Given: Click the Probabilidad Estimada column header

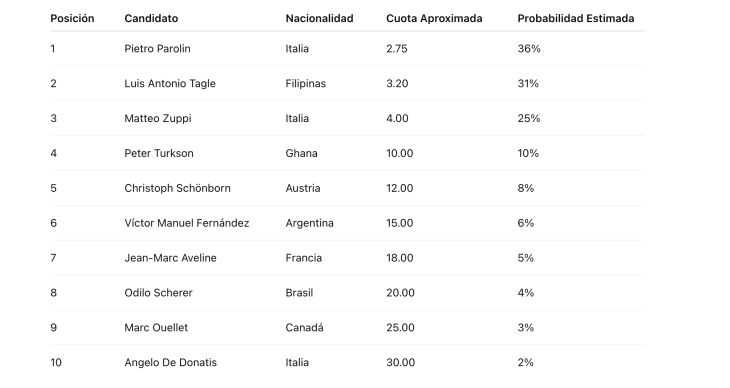Looking at the screenshot, I should [576, 18].
